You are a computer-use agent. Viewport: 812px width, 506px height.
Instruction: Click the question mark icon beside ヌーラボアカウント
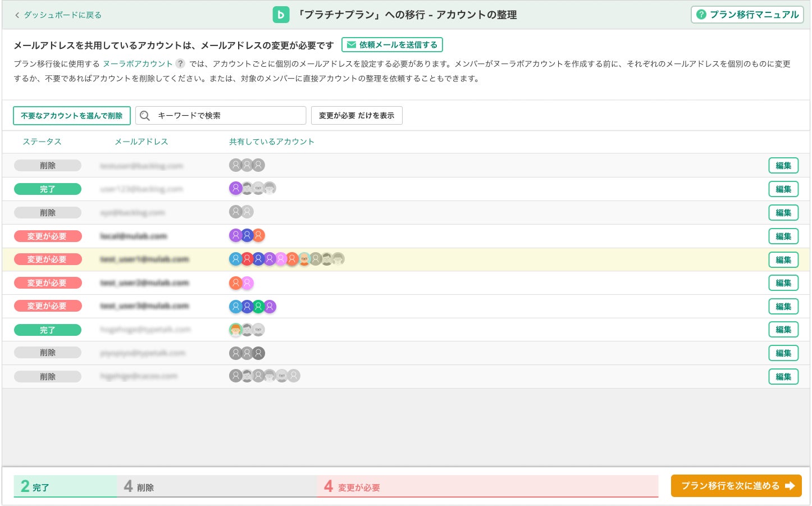pyautogui.click(x=180, y=63)
